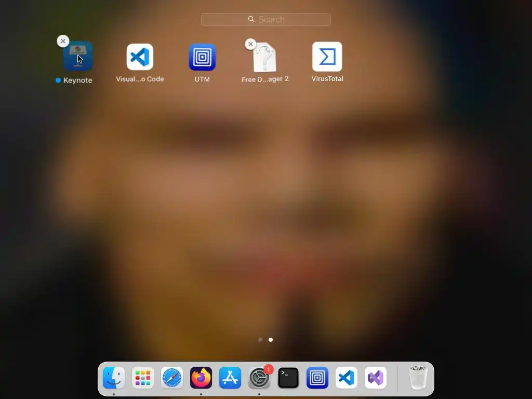Screen dimensions: 532x399
Task: Click the Keynote label text
Action: pos(78,81)
